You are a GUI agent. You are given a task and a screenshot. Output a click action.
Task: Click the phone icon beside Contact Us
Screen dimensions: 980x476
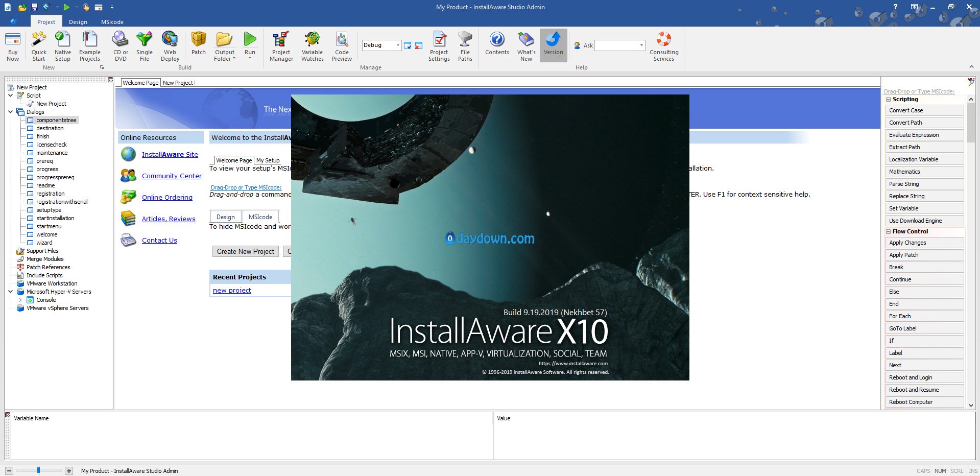coord(129,240)
